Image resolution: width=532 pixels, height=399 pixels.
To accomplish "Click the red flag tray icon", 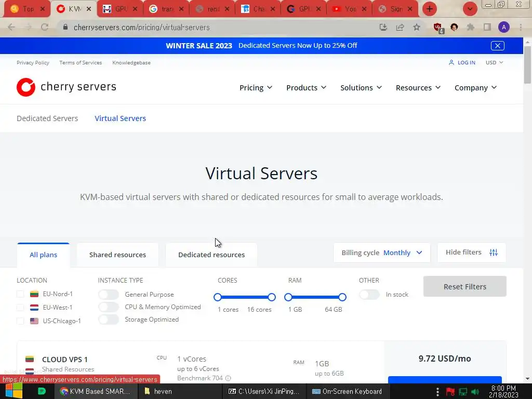I will click(450, 392).
